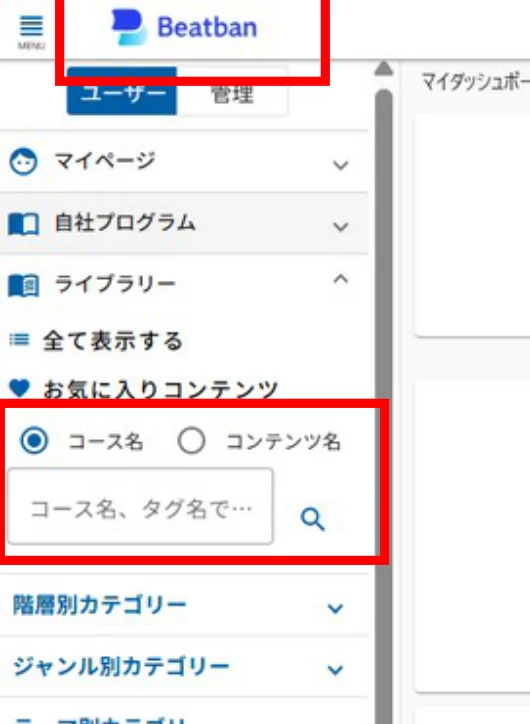Expand the 自社プログラム chevron
This screenshot has width=530, height=724.
(341, 226)
